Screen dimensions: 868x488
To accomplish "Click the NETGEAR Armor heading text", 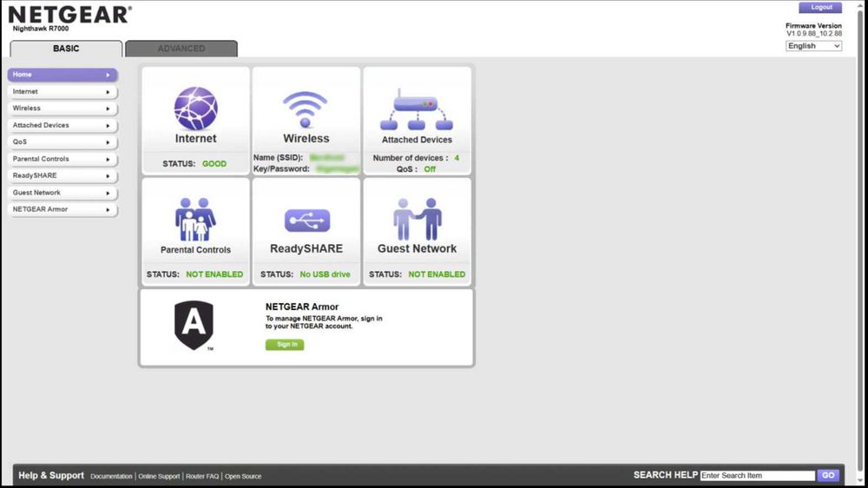I will click(x=302, y=307).
